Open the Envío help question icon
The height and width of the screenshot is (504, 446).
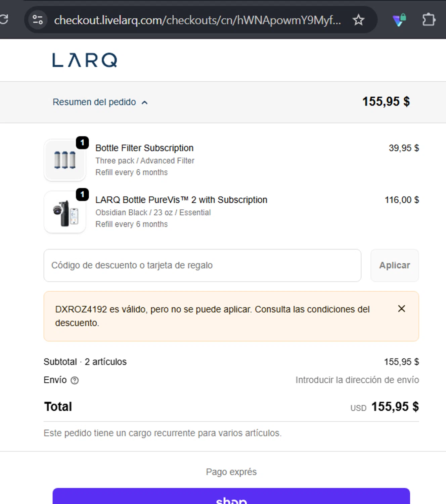point(75,380)
